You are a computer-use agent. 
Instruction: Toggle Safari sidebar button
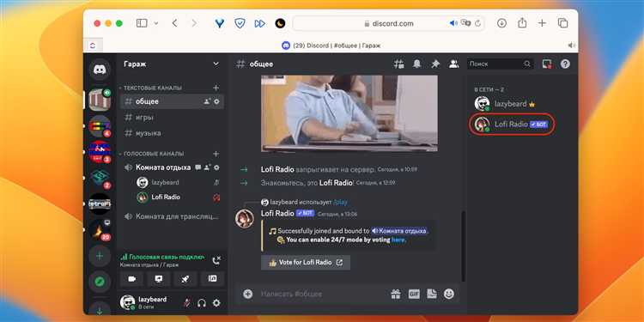(142, 23)
